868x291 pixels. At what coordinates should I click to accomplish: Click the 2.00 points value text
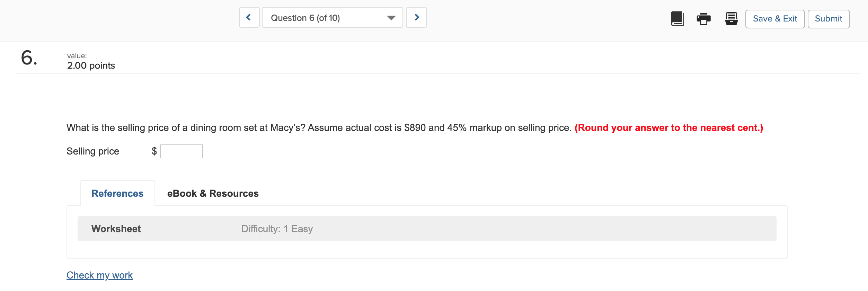(91, 65)
